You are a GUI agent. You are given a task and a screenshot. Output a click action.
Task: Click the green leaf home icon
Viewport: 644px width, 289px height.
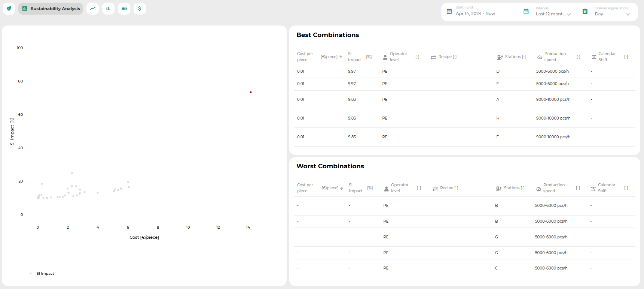(x=9, y=9)
